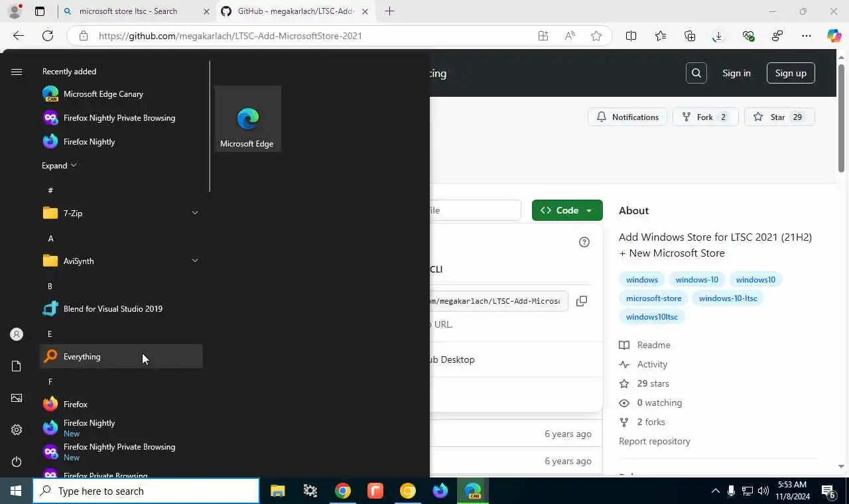Open Settings gear on the taskbar

[x=310, y=491]
